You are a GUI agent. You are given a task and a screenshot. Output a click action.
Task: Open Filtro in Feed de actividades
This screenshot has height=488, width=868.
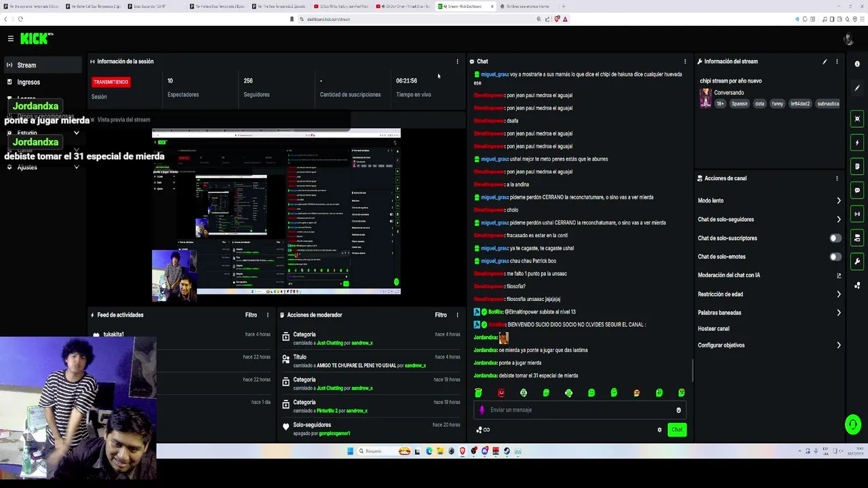[251, 315]
